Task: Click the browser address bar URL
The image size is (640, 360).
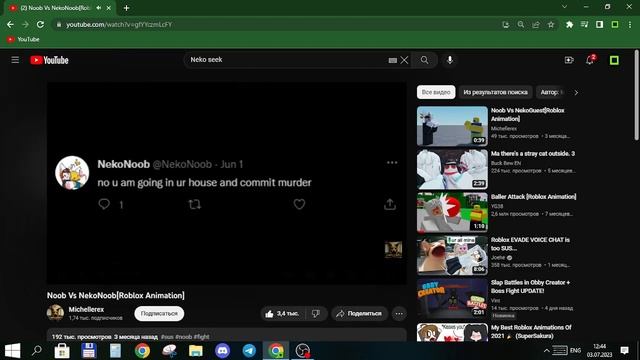Action: pyautogui.click(x=119, y=24)
